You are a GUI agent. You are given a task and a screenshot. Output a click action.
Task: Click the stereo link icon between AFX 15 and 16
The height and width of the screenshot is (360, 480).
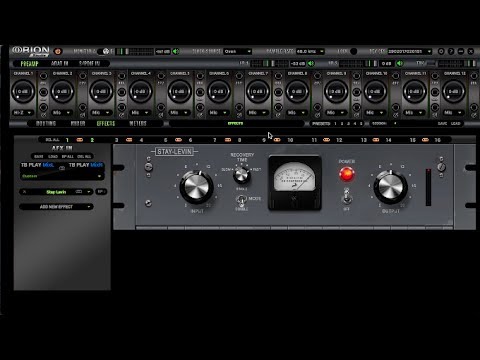tap(425, 140)
